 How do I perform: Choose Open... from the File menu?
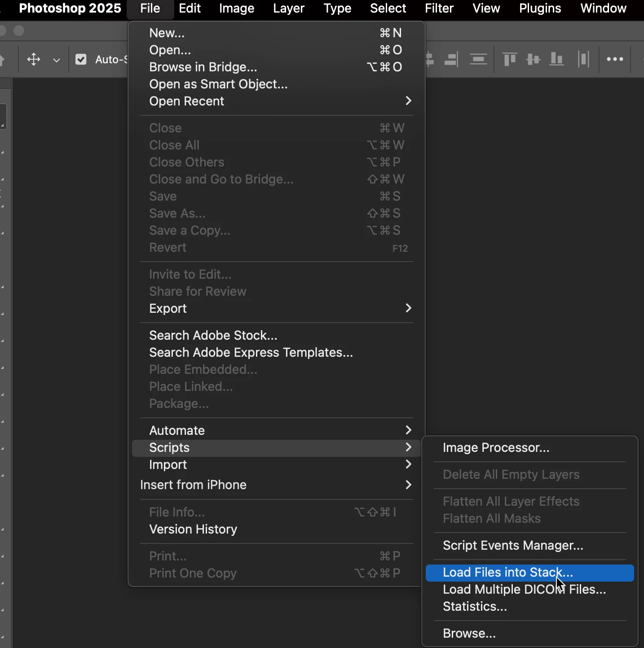[x=276, y=50]
